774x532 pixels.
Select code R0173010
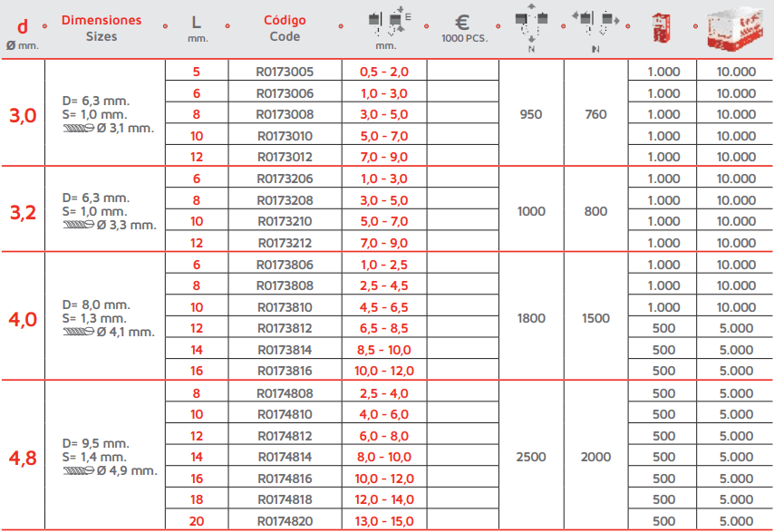pos(285,136)
